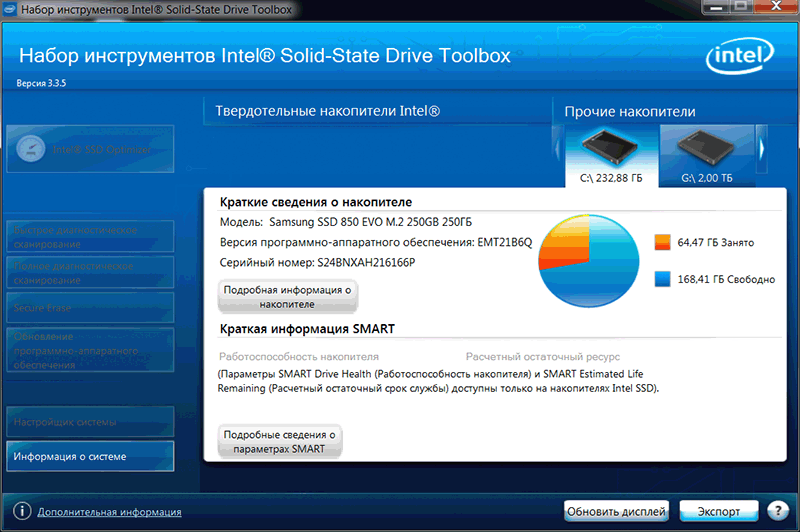
Task: Open Подробные сведения о параметрах SMART
Action: tap(280, 442)
